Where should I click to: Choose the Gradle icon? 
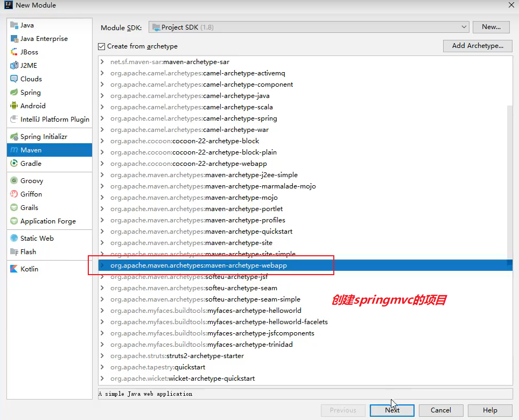[14, 164]
